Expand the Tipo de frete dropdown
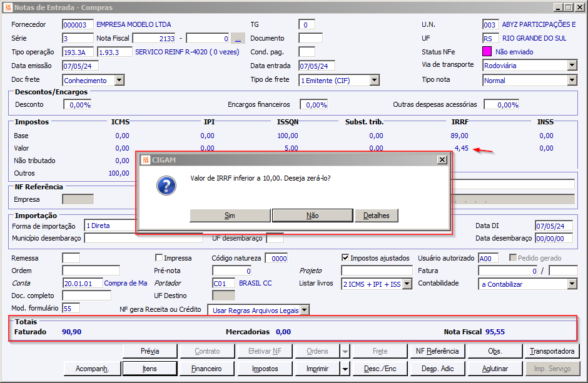 pyautogui.click(x=374, y=80)
